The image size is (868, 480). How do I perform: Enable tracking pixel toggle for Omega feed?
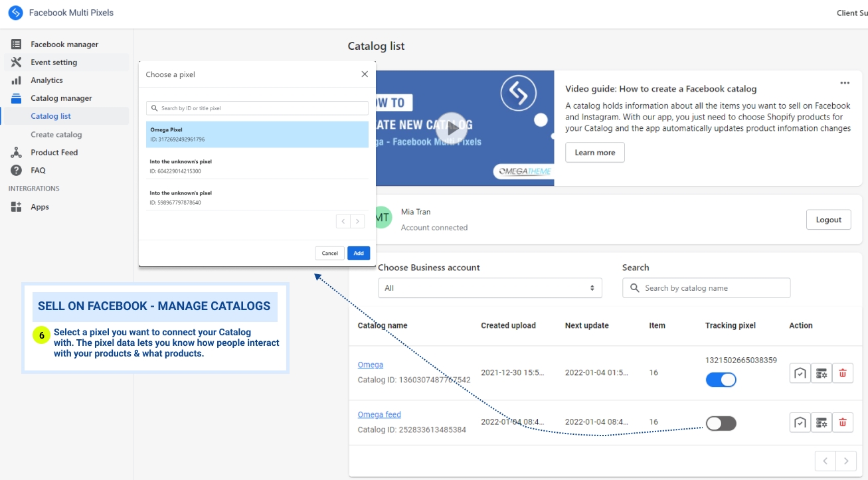(x=721, y=424)
